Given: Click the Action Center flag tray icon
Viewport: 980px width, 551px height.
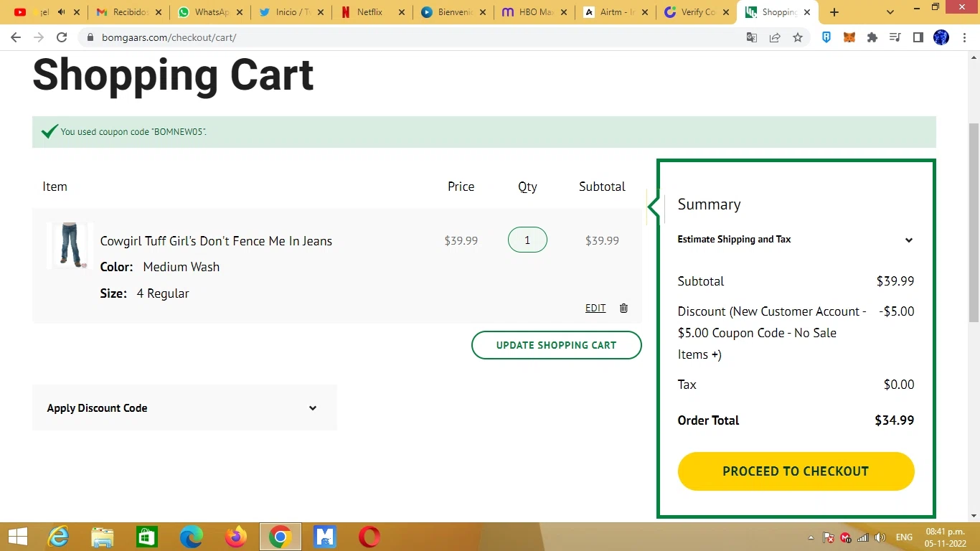Looking at the screenshot, I should point(829,537).
